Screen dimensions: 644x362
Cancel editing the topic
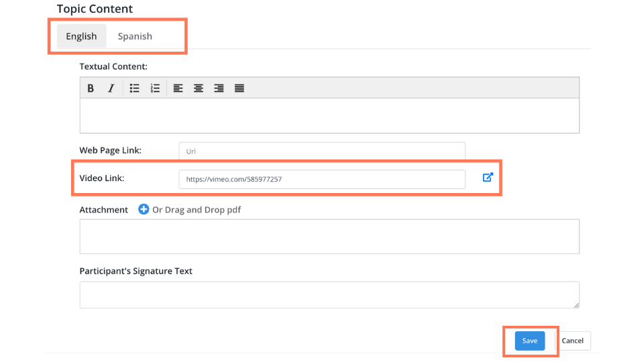[572, 341]
